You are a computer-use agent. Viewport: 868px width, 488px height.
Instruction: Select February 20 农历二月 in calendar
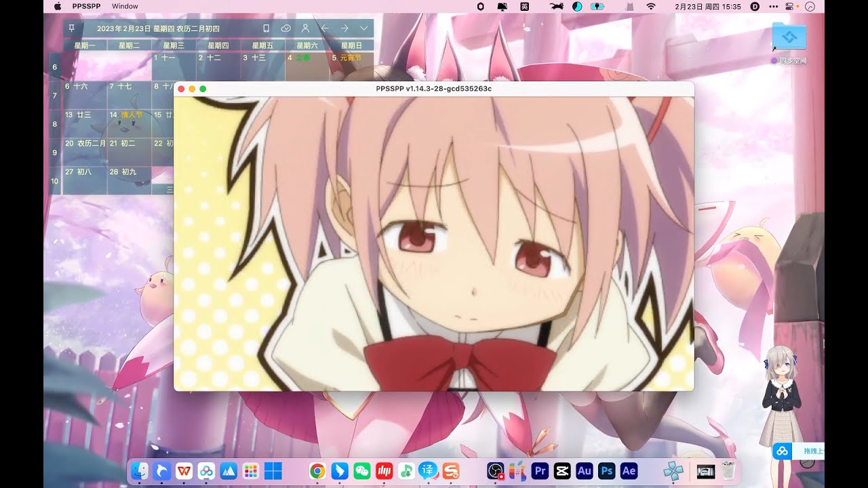(x=85, y=152)
